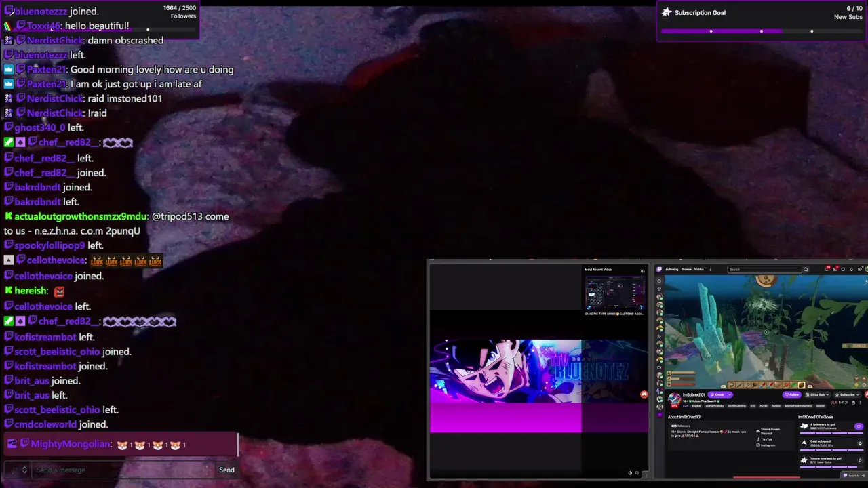Click the bits icon on Goal achieved row
This screenshot has height=488, width=868.
860,443
